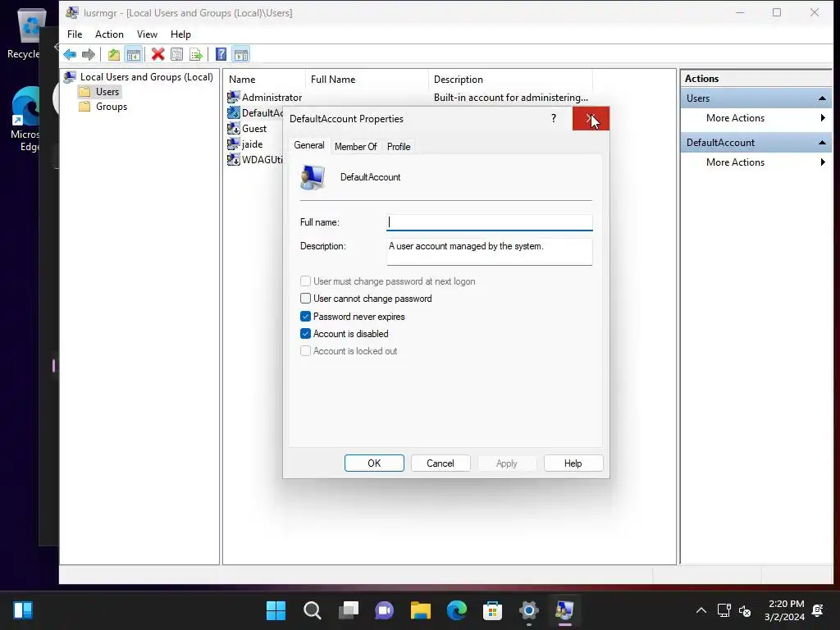Click the Cancel button
Viewport: 840px width, 630px height.
coord(441,463)
